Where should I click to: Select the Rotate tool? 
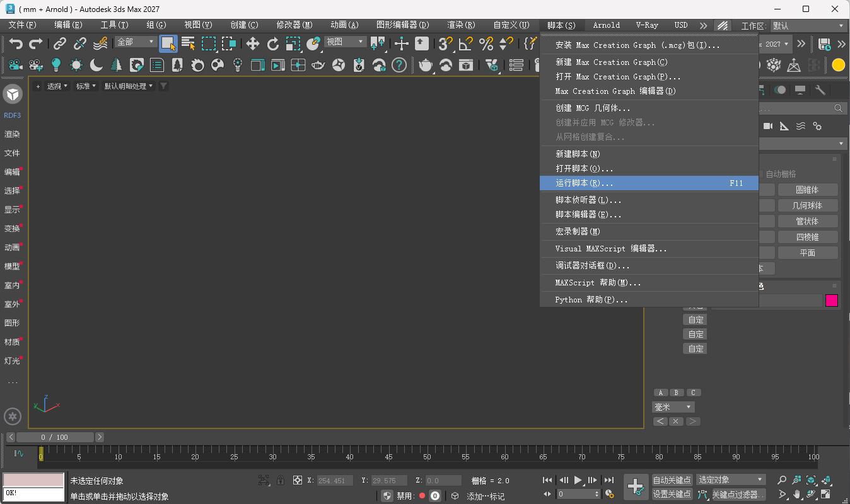pyautogui.click(x=273, y=43)
